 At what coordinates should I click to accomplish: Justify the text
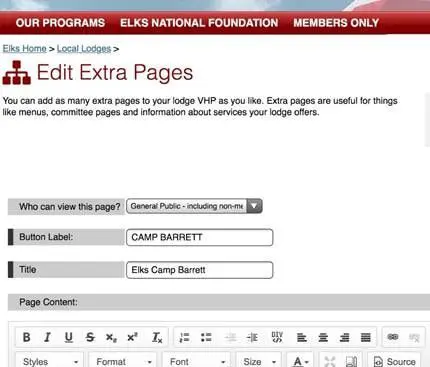(x=366, y=337)
